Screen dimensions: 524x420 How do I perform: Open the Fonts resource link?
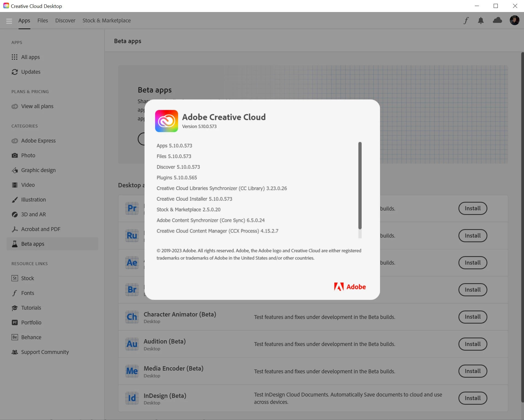(x=52, y=293)
